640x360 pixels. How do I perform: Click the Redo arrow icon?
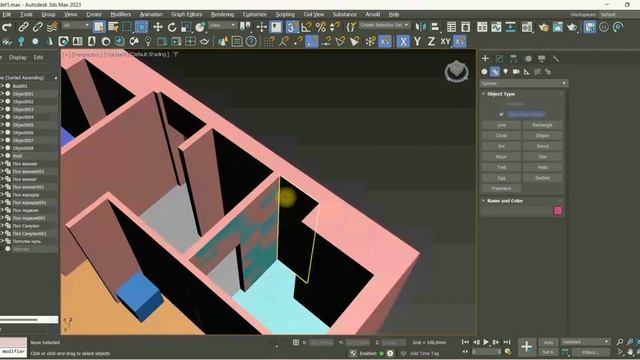click(x=7, y=27)
